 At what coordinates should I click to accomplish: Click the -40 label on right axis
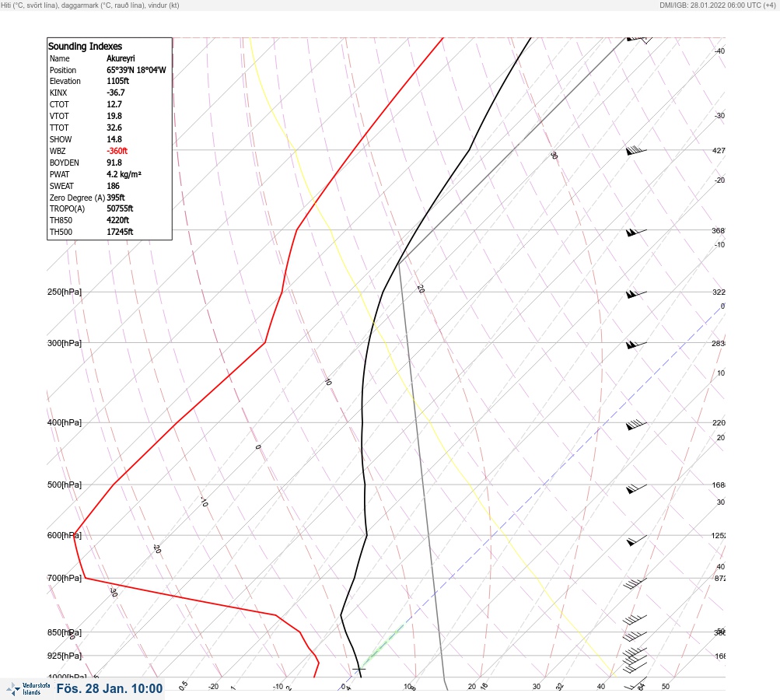click(x=719, y=51)
